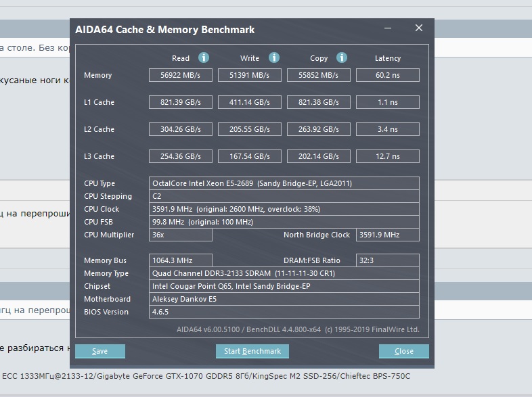The width and height of the screenshot is (532, 397).
Task: Click Motherboard field Aleksey Dankov E5
Action: coord(284,299)
